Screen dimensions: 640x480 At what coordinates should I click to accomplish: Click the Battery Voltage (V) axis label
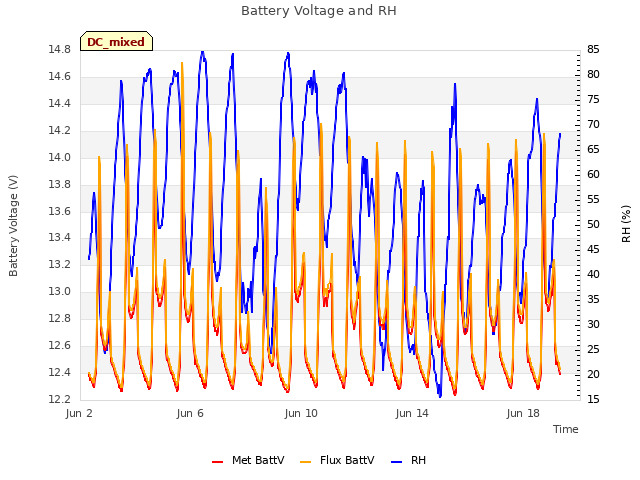click(13, 226)
